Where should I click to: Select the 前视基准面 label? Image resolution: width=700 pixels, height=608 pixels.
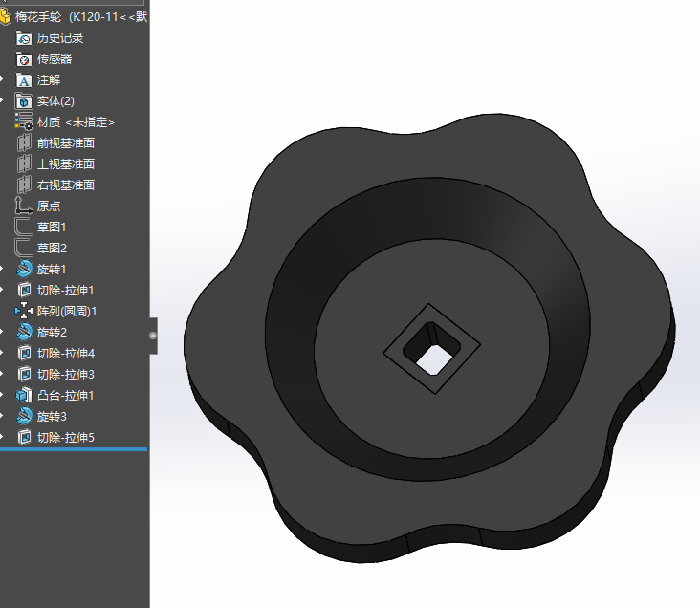[66, 143]
